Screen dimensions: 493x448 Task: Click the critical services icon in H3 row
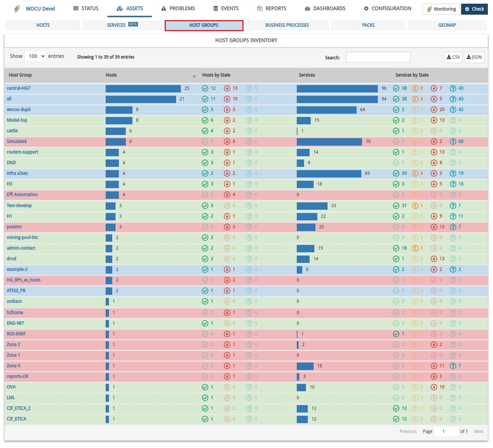[434, 184]
